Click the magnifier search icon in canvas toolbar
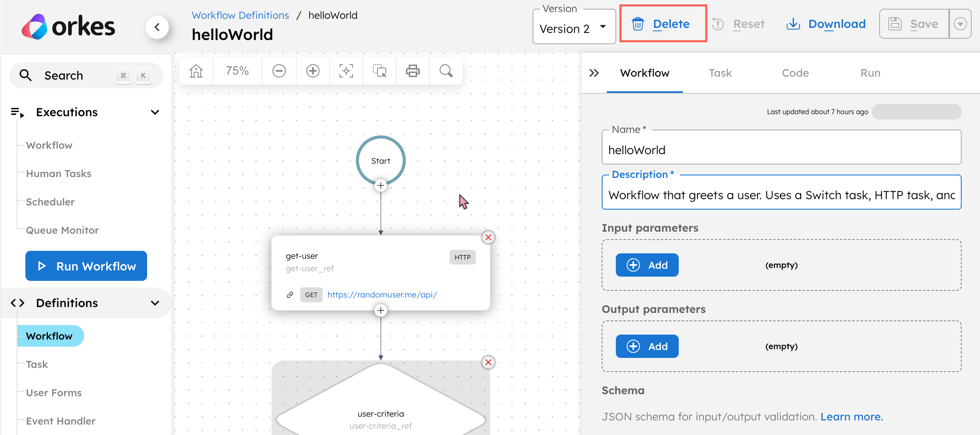The image size is (980, 435). coord(446,71)
